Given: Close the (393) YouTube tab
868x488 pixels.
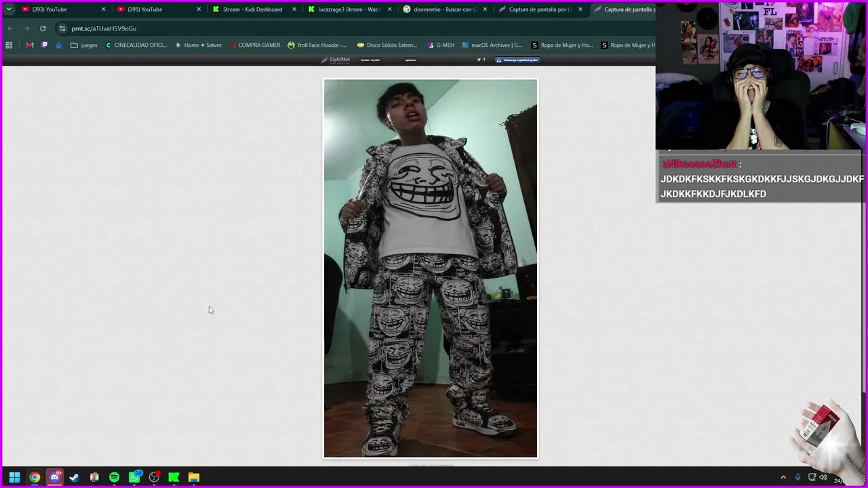Looking at the screenshot, I should click(x=103, y=9).
